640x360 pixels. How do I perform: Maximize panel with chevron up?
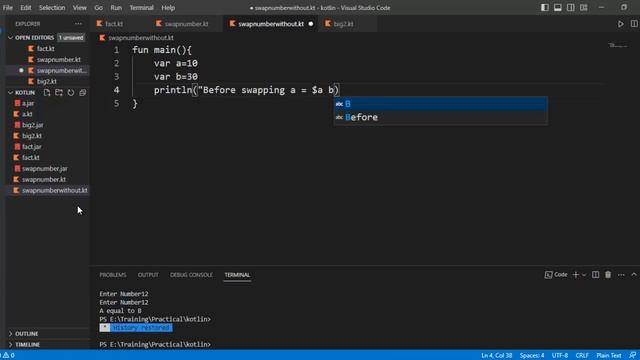pos(633,275)
